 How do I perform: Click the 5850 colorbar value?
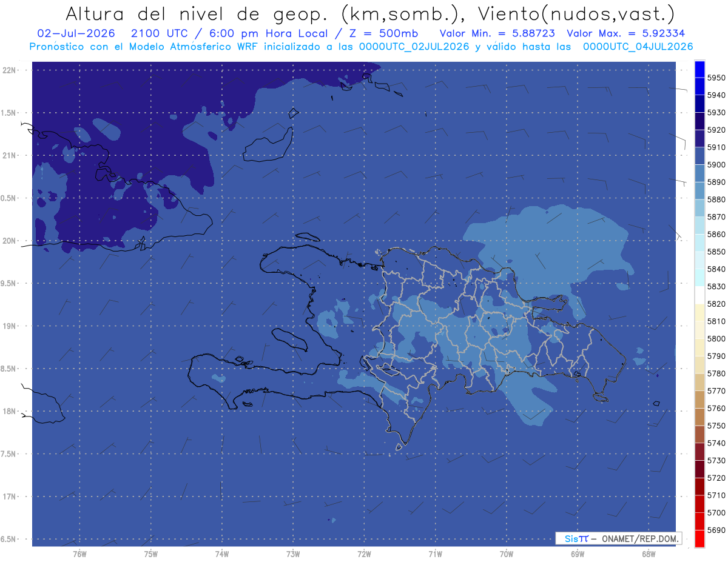click(716, 252)
